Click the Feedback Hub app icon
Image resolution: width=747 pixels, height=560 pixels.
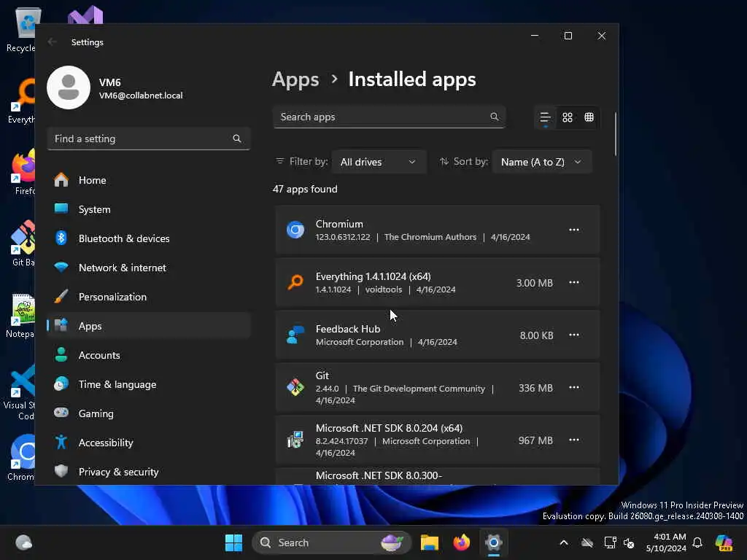coord(295,335)
